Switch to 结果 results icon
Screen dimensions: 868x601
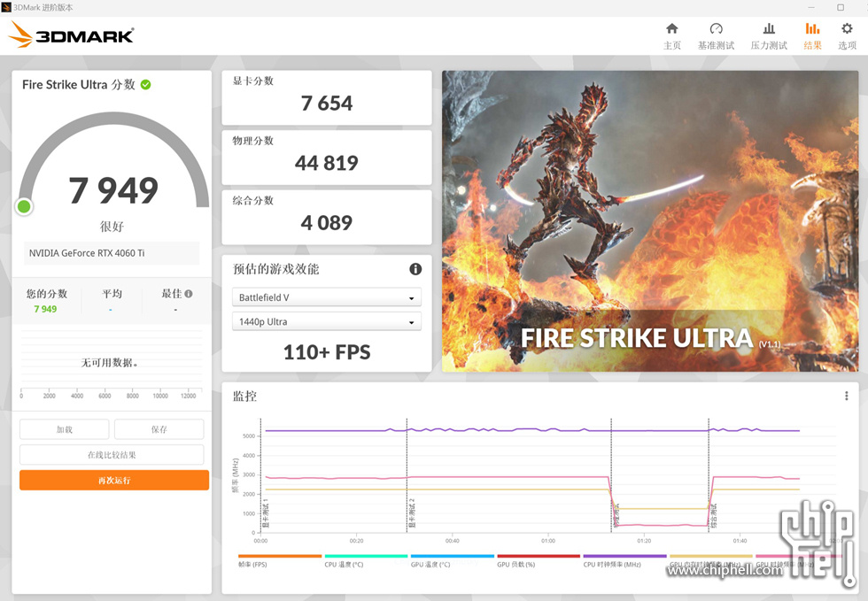(x=812, y=29)
